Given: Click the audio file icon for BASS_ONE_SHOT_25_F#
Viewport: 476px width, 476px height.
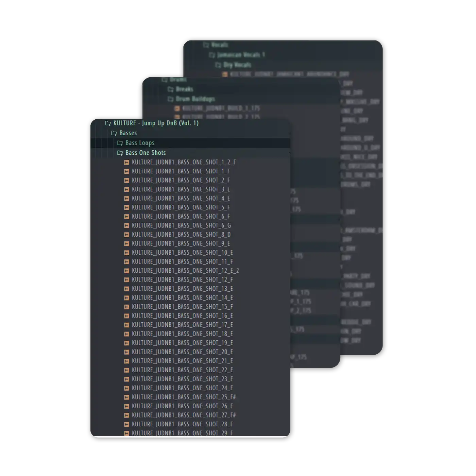Looking at the screenshot, I should pos(126,397).
